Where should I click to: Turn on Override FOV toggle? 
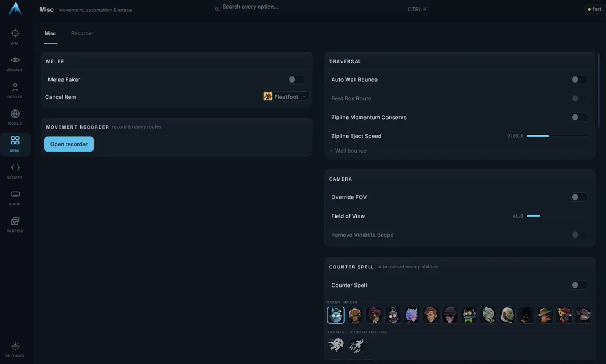pyautogui.click(x=579, y=197)
